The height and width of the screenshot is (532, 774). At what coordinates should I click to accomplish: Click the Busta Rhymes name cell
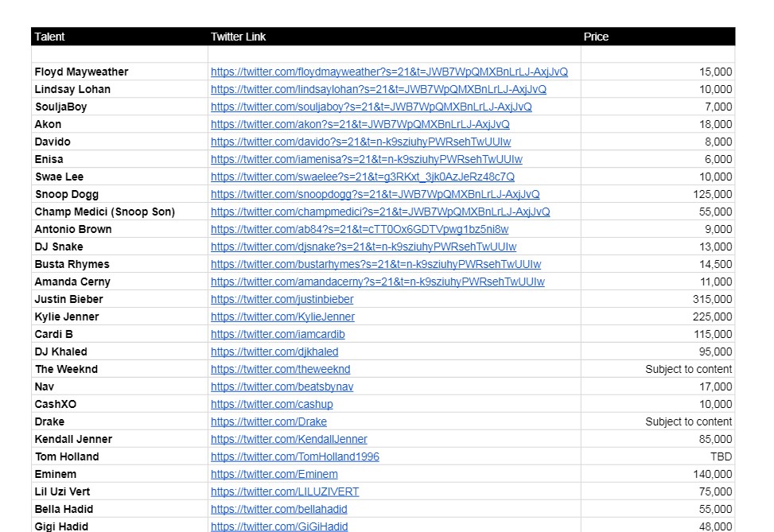pyautogui.click(x=120, y=265)
